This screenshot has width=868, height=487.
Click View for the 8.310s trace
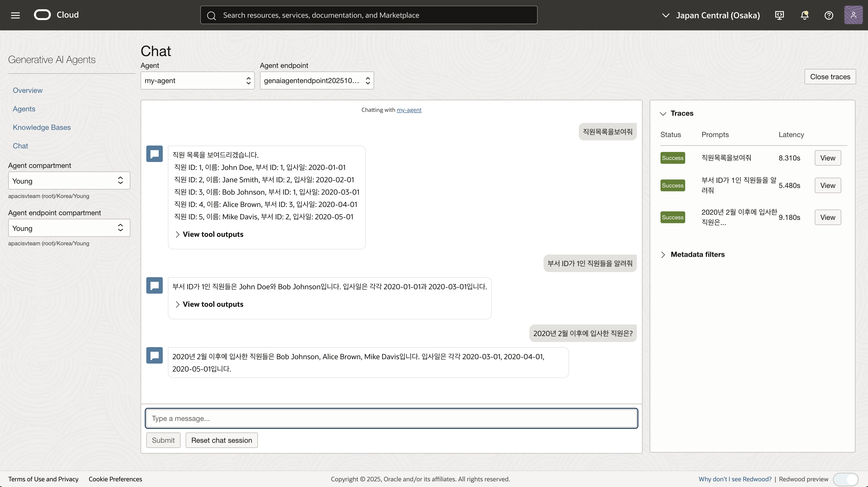(x=828, y=158)
